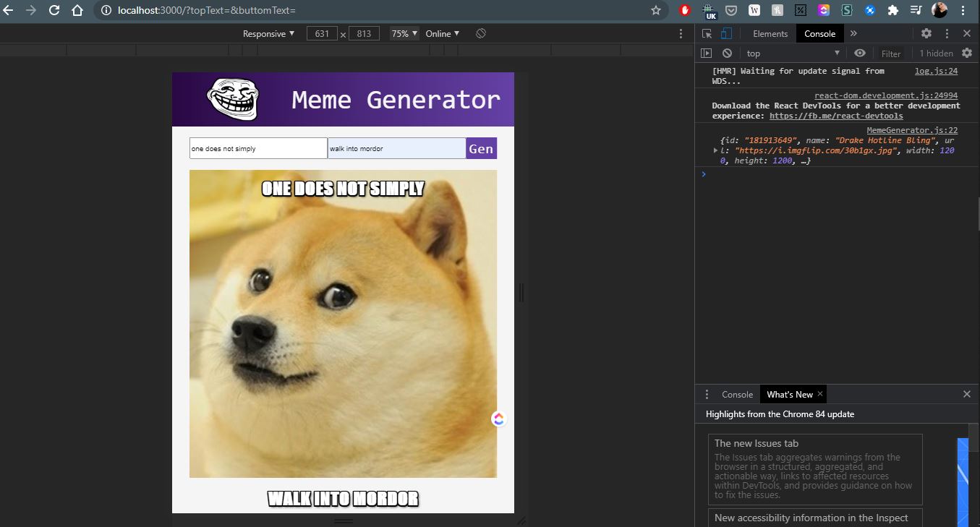Screen dimensions: 980x527
Task: Focus the bottom text input 'walk into mordor'
Action: click(396, 148)
